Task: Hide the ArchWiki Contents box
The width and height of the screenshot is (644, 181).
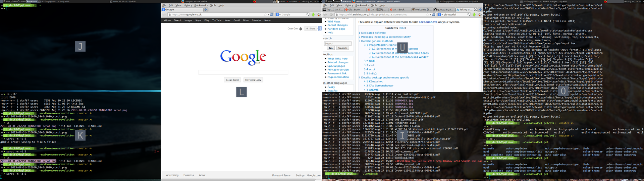Action: 402,28
